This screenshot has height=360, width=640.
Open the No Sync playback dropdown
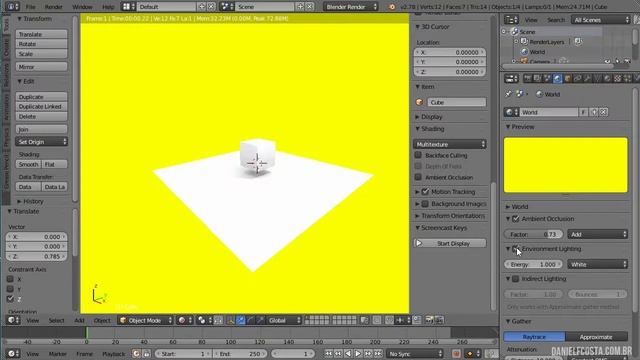point(415,353)
